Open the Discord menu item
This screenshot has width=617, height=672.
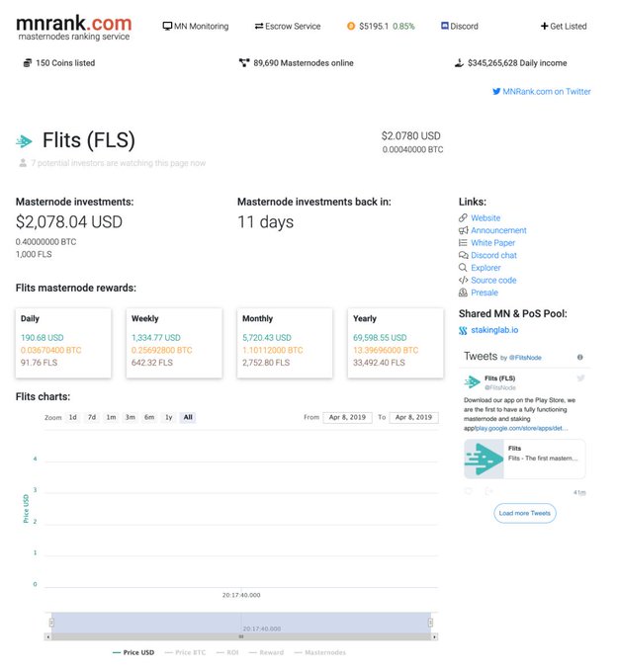pyautogui.click(x=460, y=26)
